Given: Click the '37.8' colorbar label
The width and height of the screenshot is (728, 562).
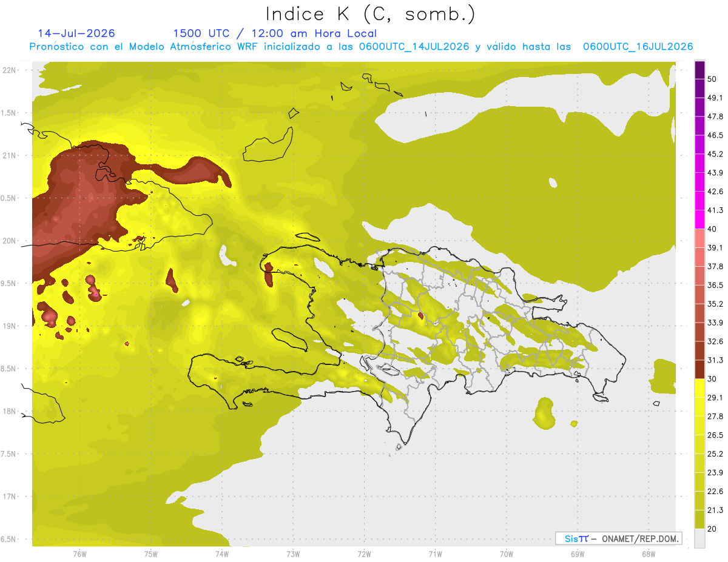Looking at the screenshot, I should pos(715,266).
